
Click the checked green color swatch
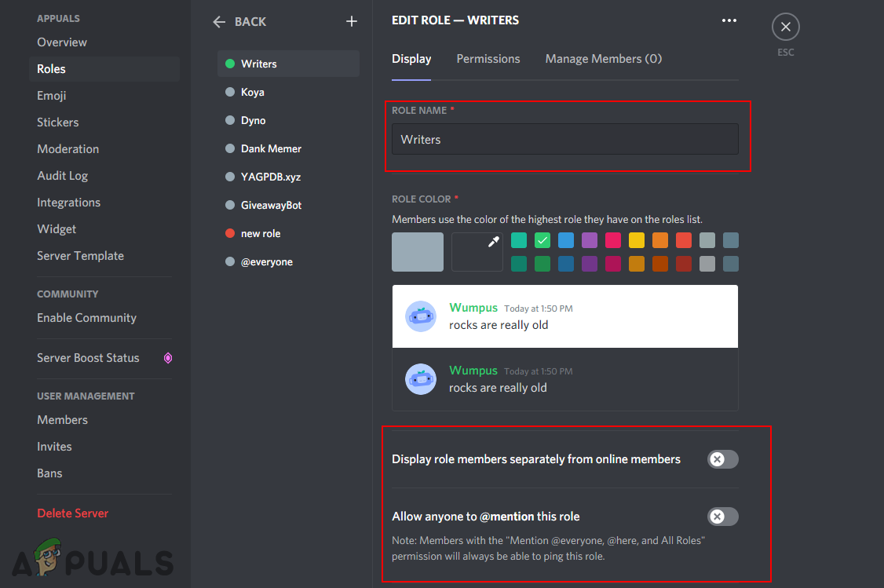pos(542,240)
